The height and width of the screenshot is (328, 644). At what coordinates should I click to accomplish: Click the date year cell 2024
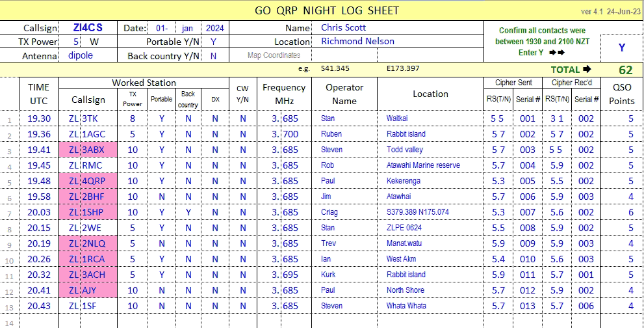(x=215, y=28)
